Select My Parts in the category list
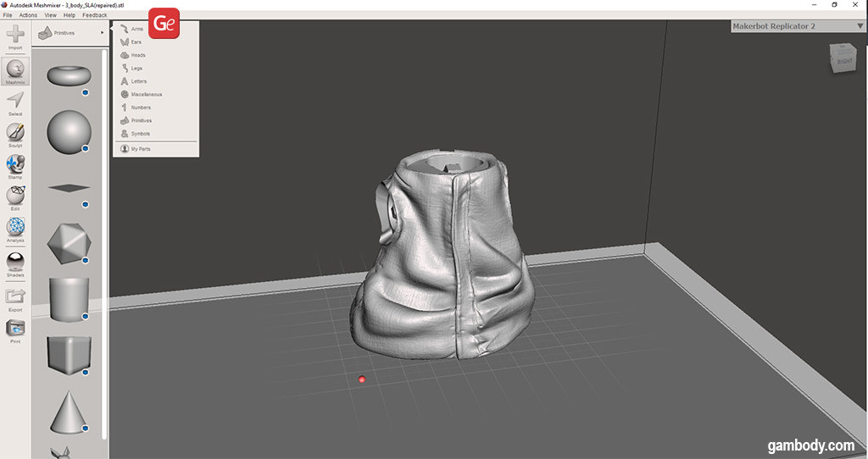Image resolution: width=868 pixels, height=459 pixels. click(140, 148)
